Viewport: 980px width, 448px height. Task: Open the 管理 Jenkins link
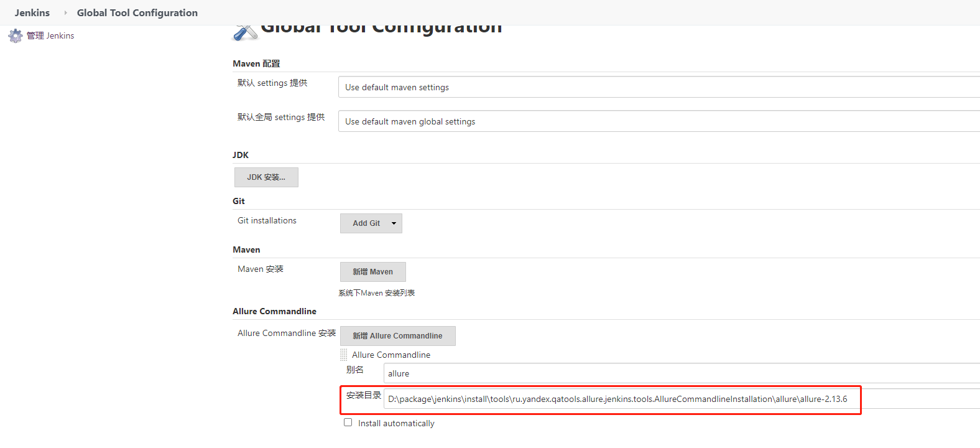click(x=50, y=35)
